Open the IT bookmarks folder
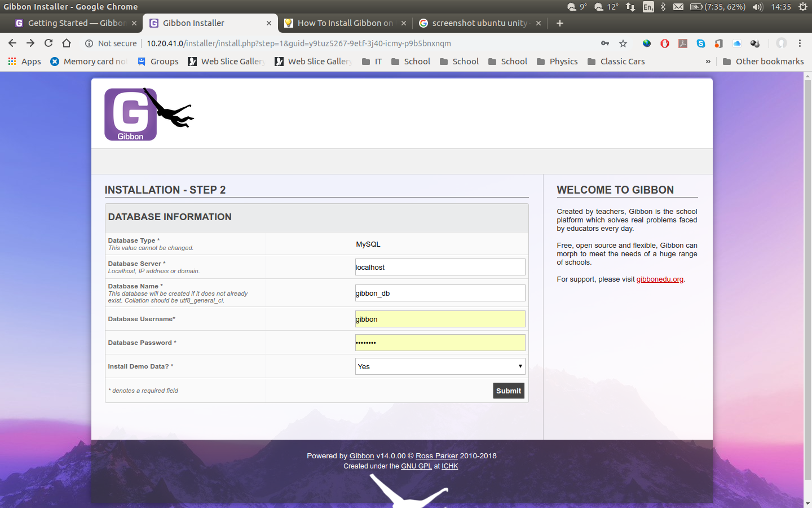The height and width of the screenshot is (508, 812). pyautogui.click(x=372, y=62)
